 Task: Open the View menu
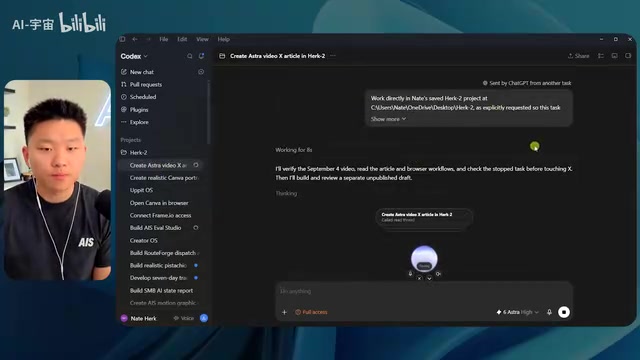click(202, 39)
